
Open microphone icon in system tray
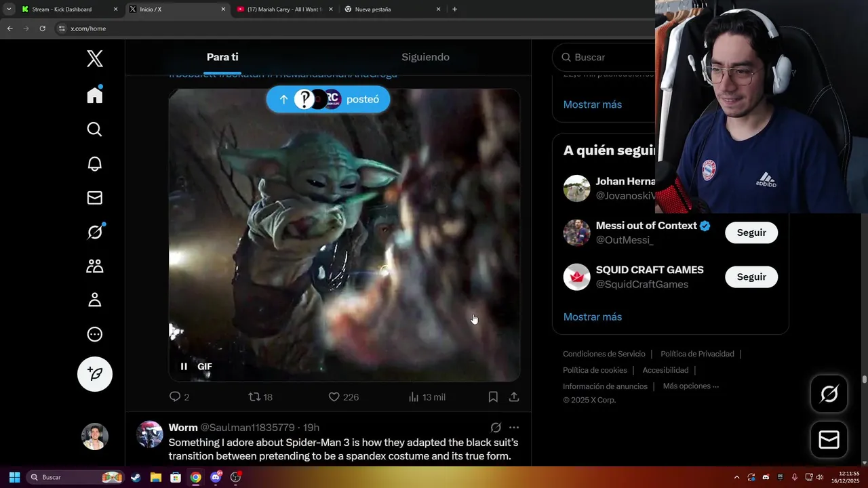794,477
